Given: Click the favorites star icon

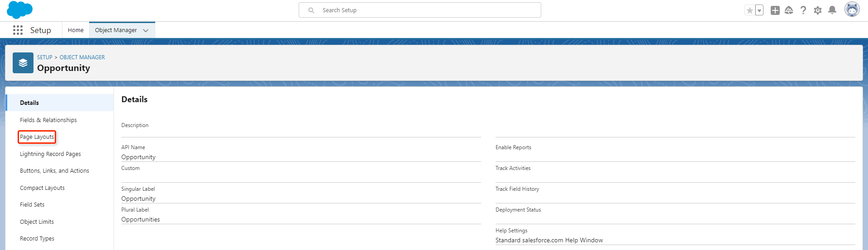Looking at the screenshot, I should pos(750,10).
